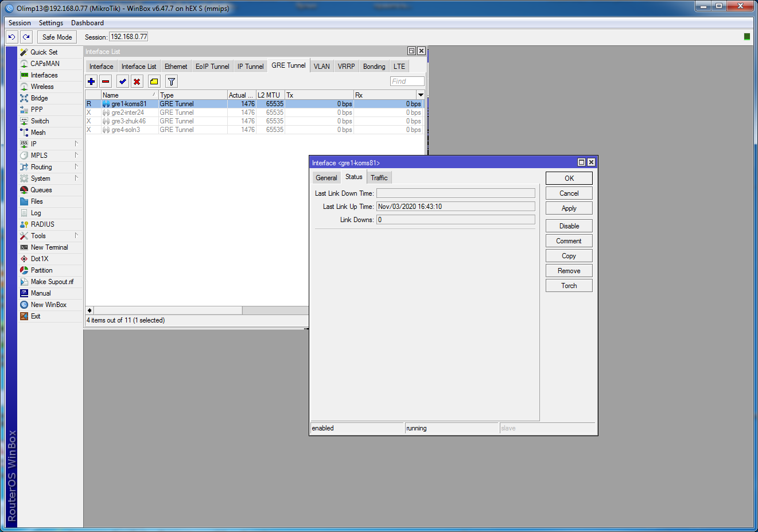
Task: Click the Disable button in dialog
Action: coord(569,226)
